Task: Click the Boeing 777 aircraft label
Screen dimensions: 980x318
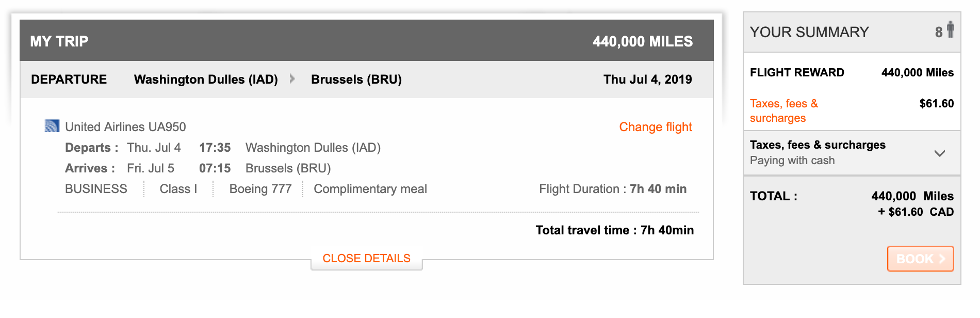Action: [260, 189]
